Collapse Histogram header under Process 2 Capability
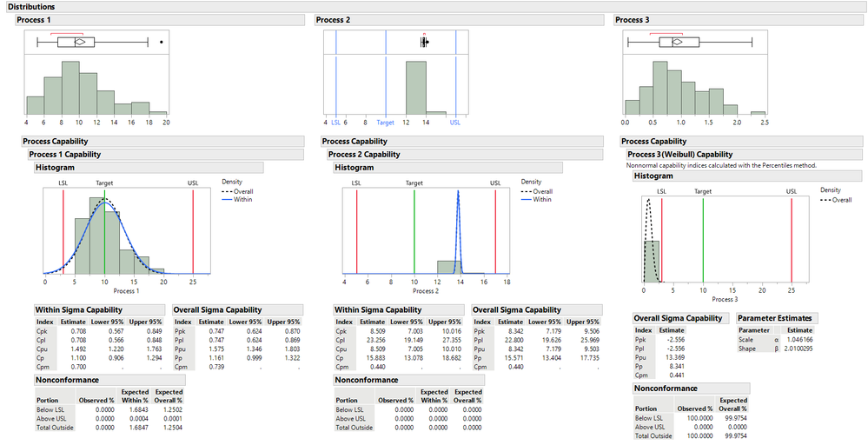 pos(447,167)
